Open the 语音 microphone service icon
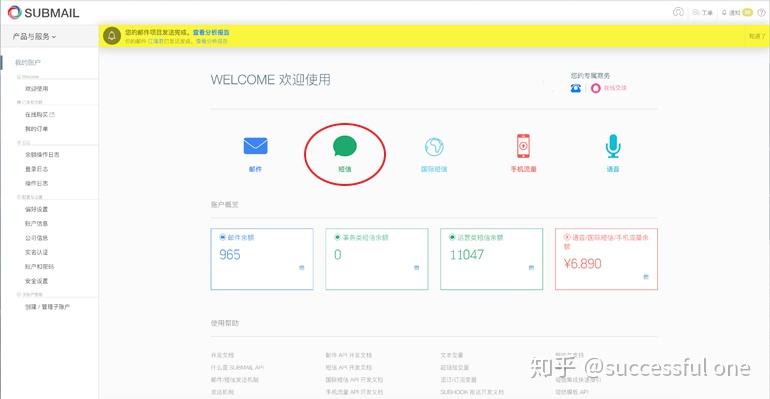Viewport: 770px width, 399px height. [613, 146]
